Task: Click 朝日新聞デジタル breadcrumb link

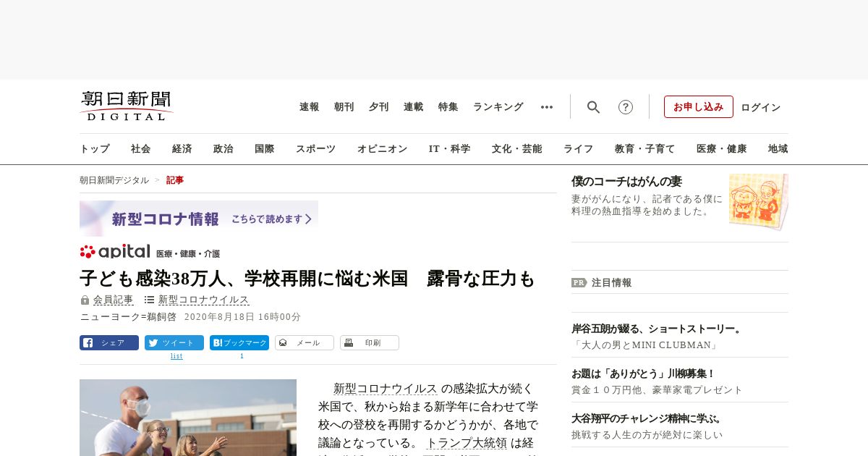Action: click(x=114, y=180)
